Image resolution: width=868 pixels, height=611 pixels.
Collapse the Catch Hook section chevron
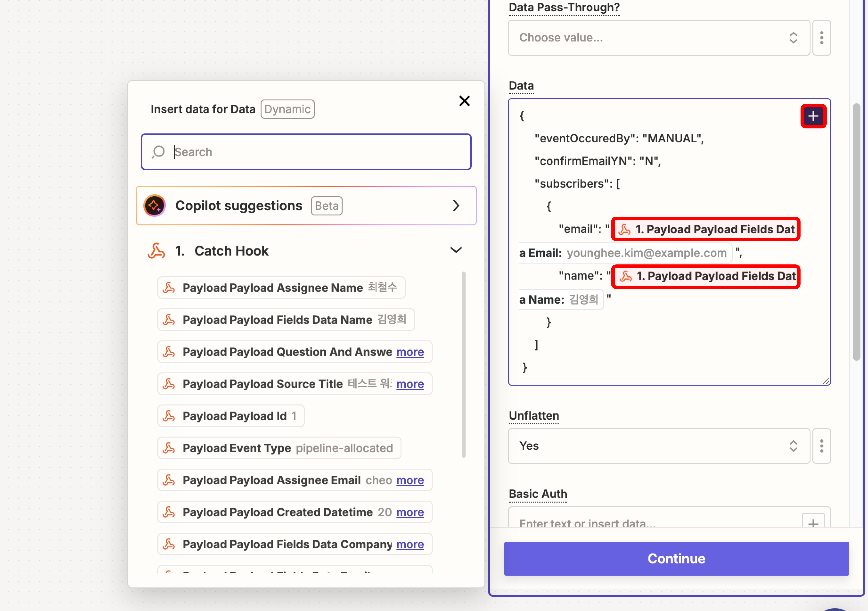click(456, 250)
